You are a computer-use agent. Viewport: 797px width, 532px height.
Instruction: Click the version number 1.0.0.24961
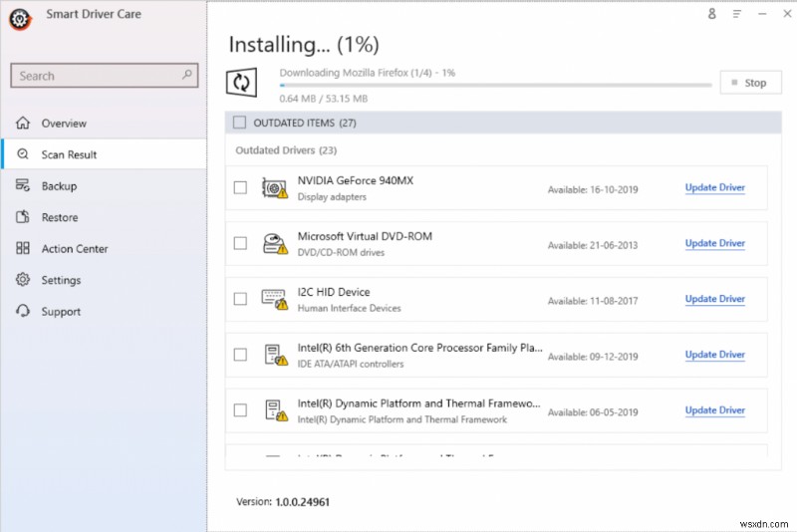click(303, 502)
